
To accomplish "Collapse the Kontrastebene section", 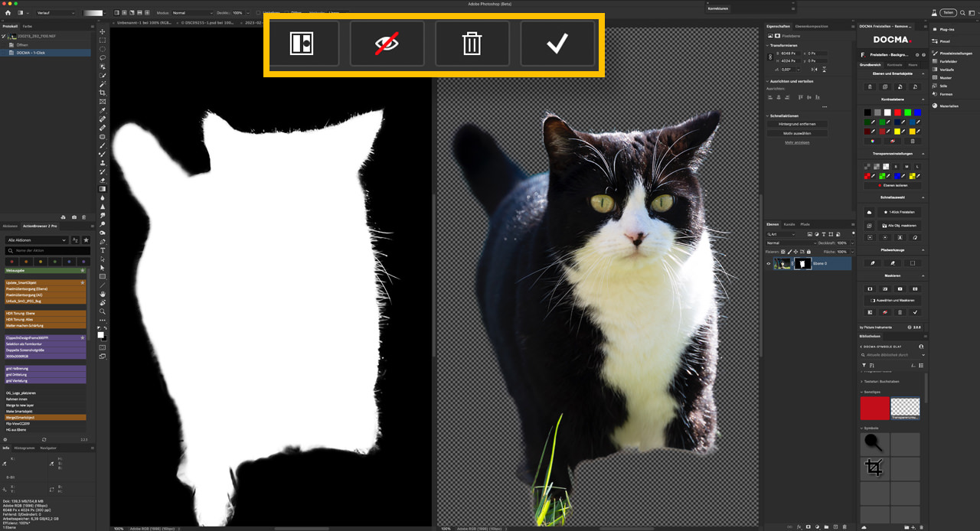I will [x=923, y=99].
